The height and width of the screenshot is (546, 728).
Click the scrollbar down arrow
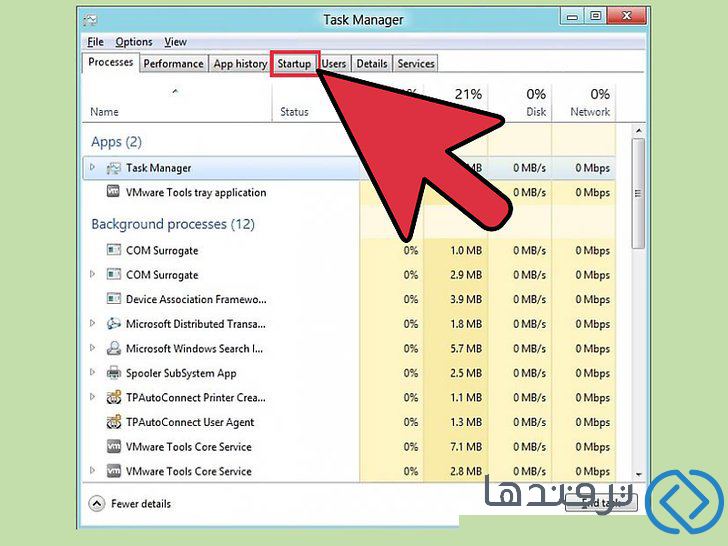coord(638,474)
